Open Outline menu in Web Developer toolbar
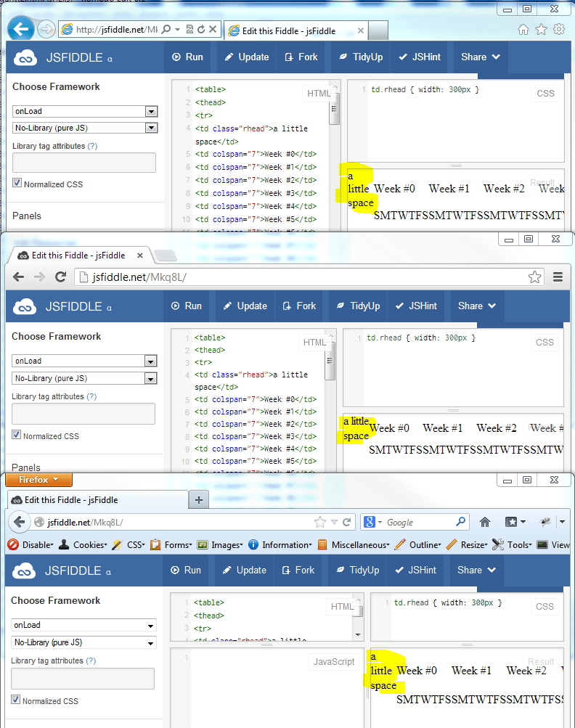The image size is (575, 728). [418, 544]
